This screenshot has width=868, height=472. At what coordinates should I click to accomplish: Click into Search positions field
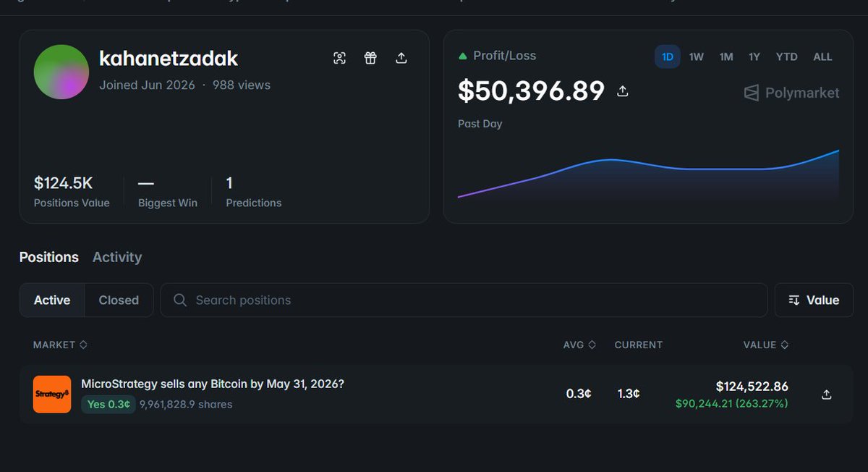click(464, 300)
